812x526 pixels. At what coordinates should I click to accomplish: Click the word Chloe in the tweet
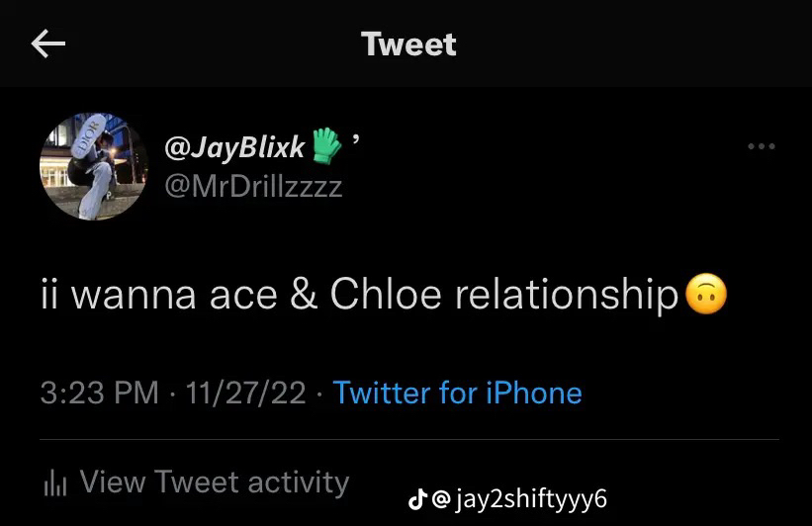point(386,294)
